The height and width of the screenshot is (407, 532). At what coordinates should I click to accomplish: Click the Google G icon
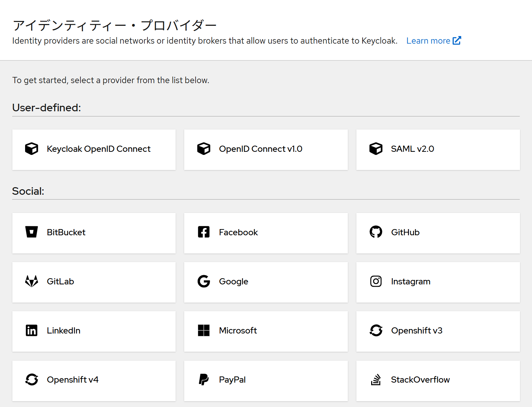204,281
